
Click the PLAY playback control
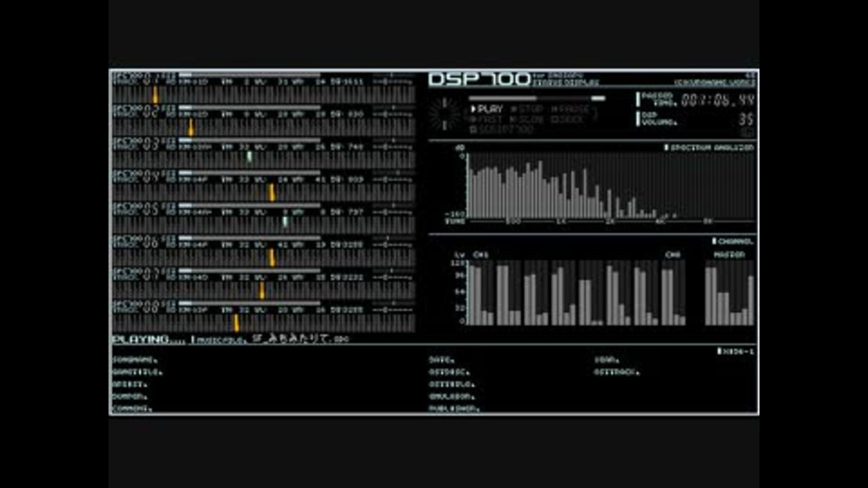pos(486,109)
